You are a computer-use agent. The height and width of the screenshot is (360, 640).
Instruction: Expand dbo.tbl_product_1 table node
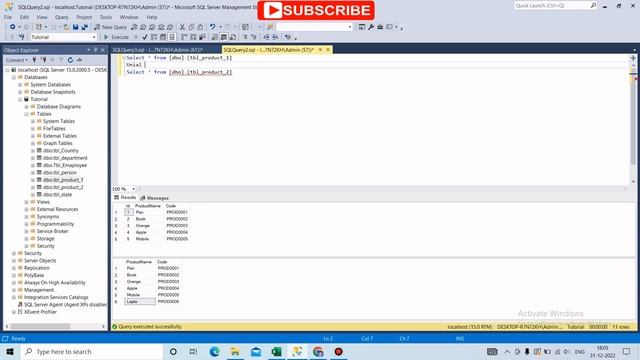[x=33, y=180]
